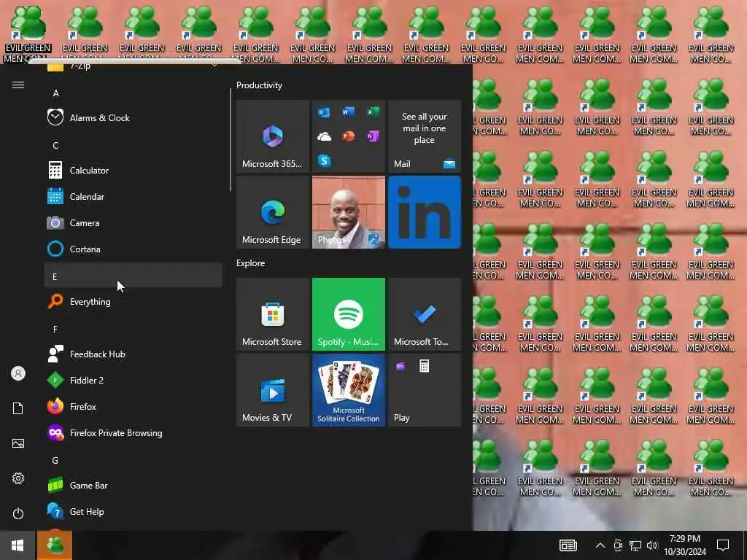Click the Windows Start button
This screenshot has height=560, width=747.
point(18,545)
